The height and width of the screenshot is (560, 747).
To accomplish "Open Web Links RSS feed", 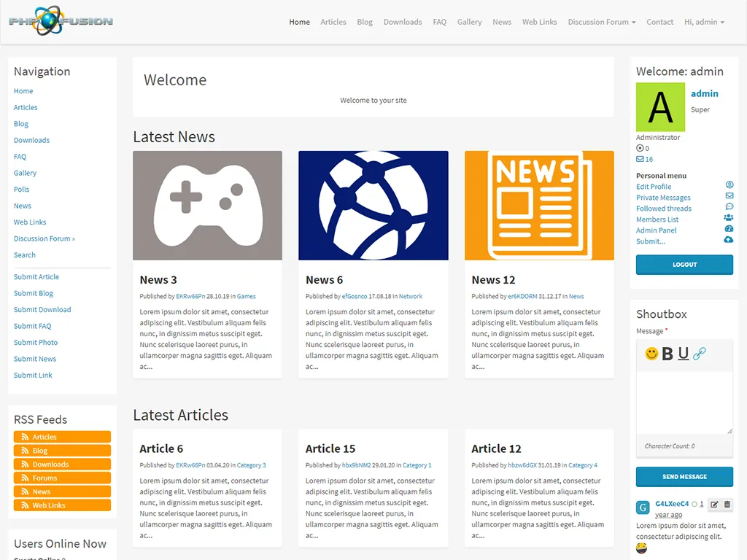I will 63,505.
